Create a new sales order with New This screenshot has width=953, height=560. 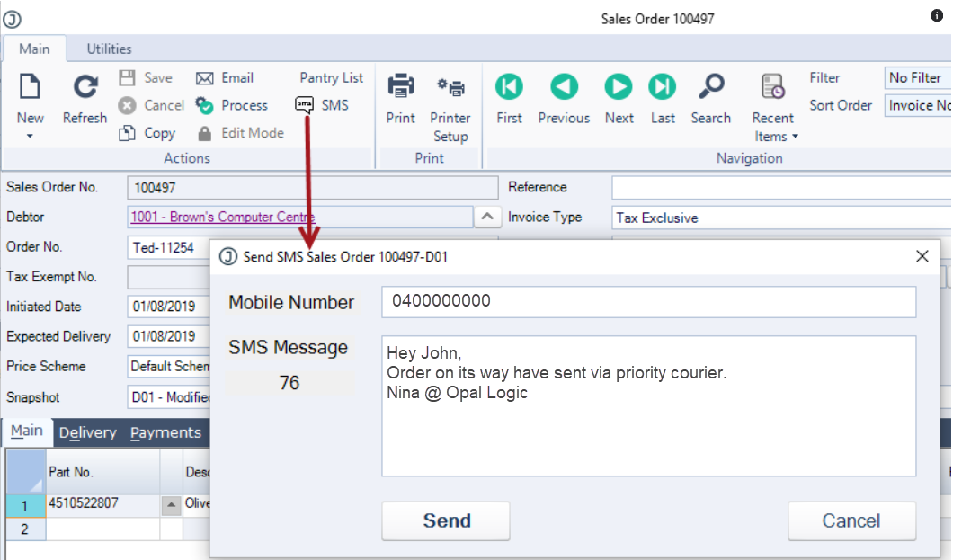click(x=30, y=98)
